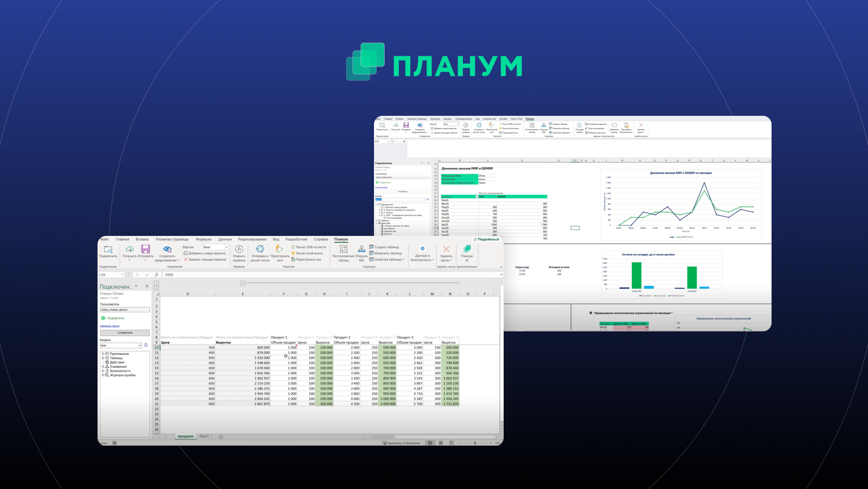Click the Получить cloud download icon
The height and width of the screenshot is (489, 868).
coord(130,249)
